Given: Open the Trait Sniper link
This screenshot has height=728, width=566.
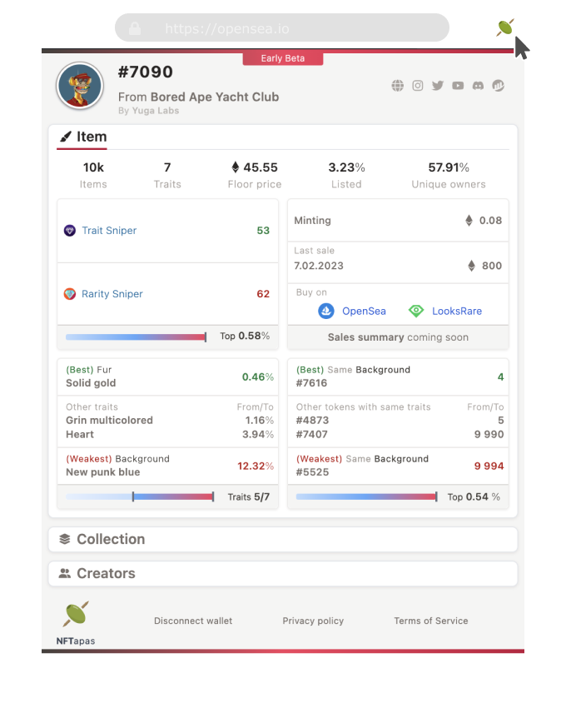Looking at the screenshot, I should pyautogui.click(x=109, y=230).
